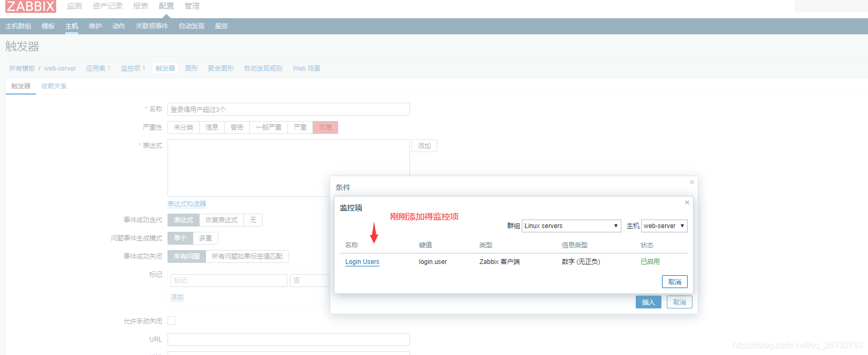Select 所有问题如果标签值匹配 option
This screenshot has width=868, height=355.
pyautogui.click(x=247, y=256)
